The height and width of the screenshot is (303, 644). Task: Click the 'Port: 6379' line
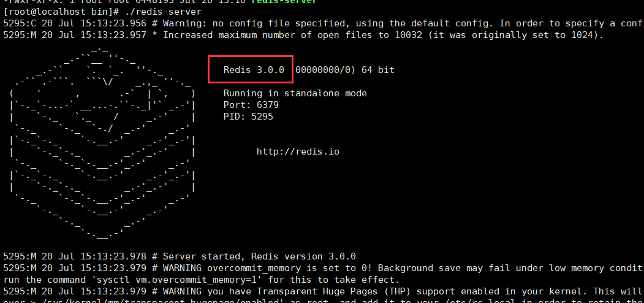click(x=251, y=105)
